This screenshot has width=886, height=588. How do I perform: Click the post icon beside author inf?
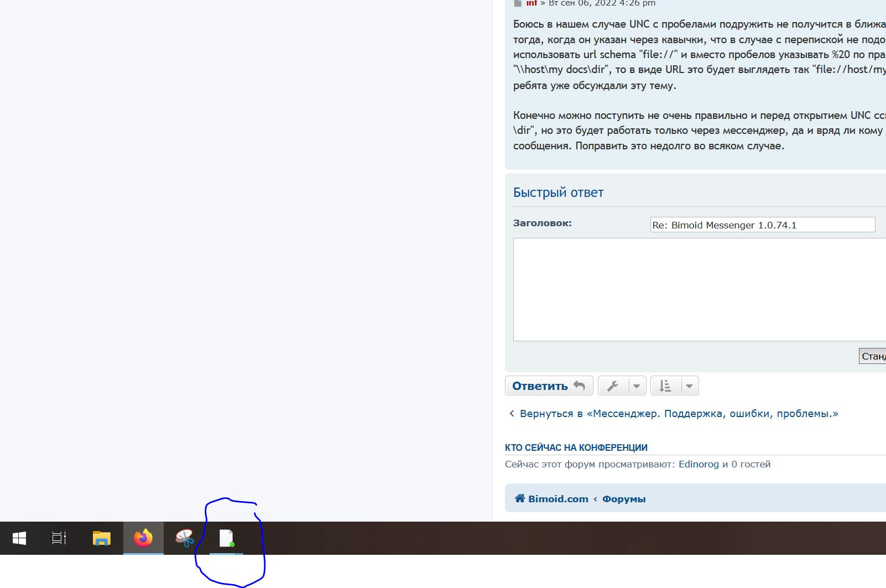(518, 3)
